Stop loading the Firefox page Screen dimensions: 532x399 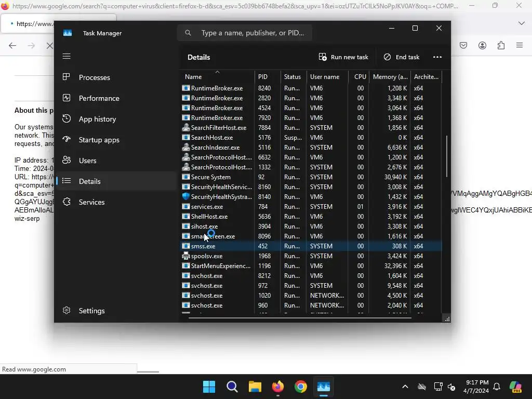[49, 46]
